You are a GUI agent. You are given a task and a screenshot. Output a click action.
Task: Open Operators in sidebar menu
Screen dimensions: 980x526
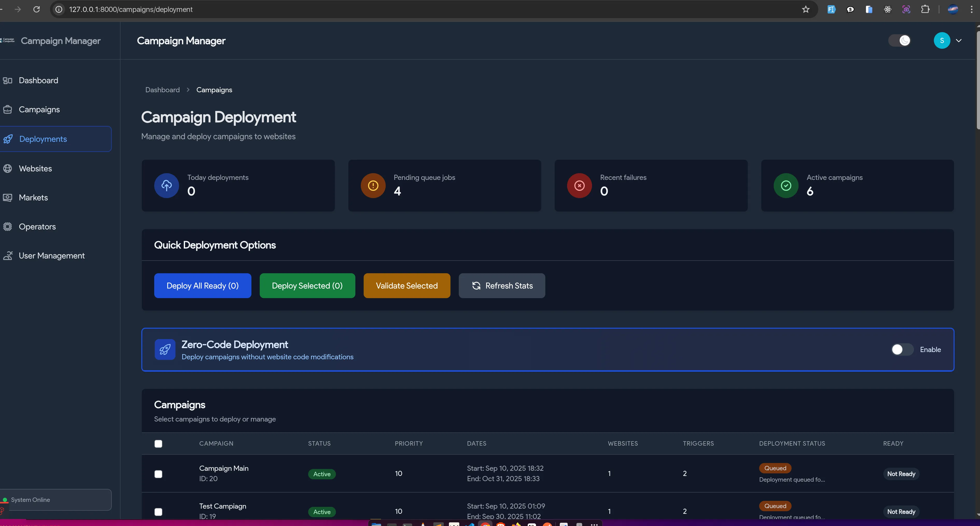pos(37,227)
